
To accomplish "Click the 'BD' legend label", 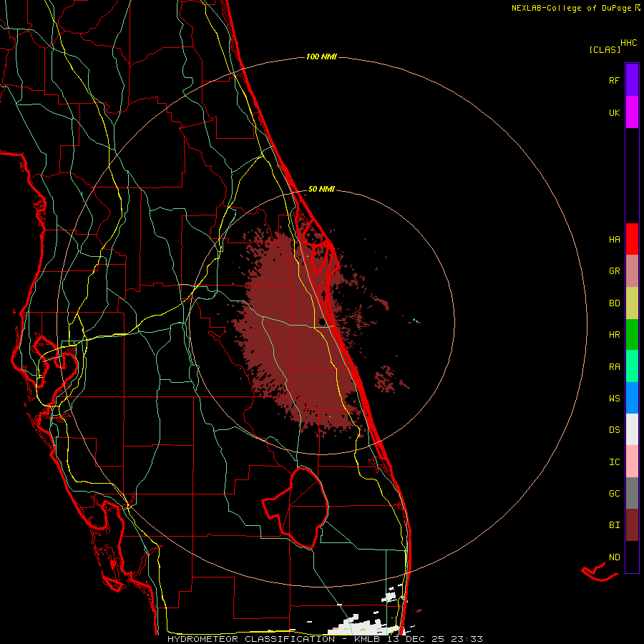I will (x=614, y=303).
